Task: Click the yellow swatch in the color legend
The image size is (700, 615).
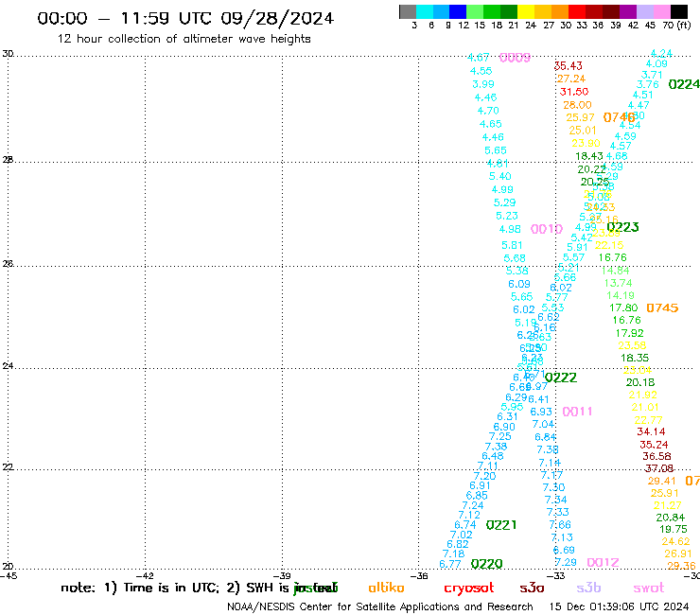Action: click(526, 11)
